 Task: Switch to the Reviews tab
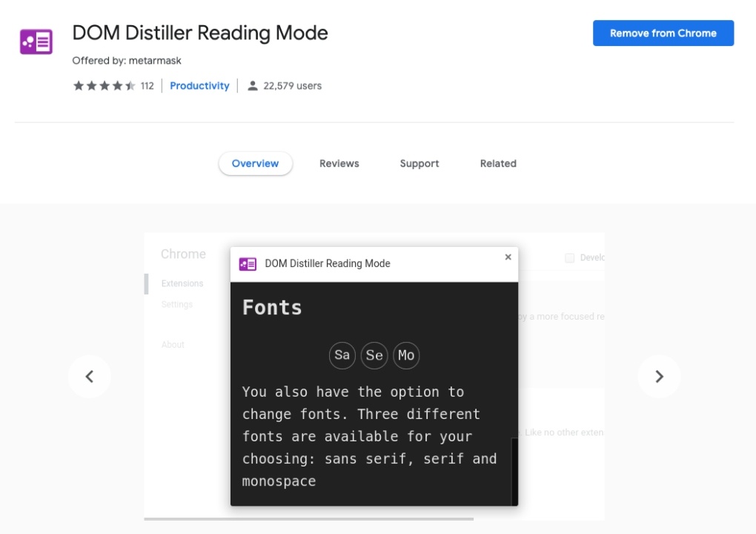(x=339, y=163)
